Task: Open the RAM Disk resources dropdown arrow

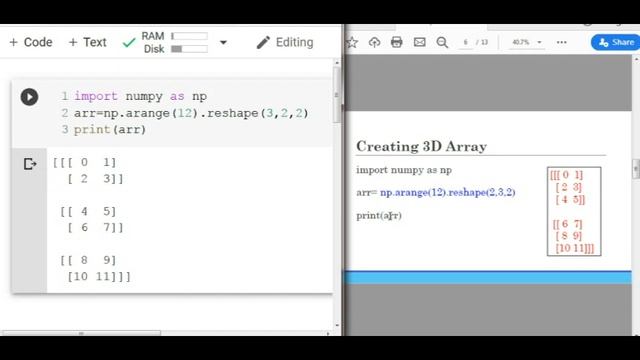Action: [x=223, y=42]
